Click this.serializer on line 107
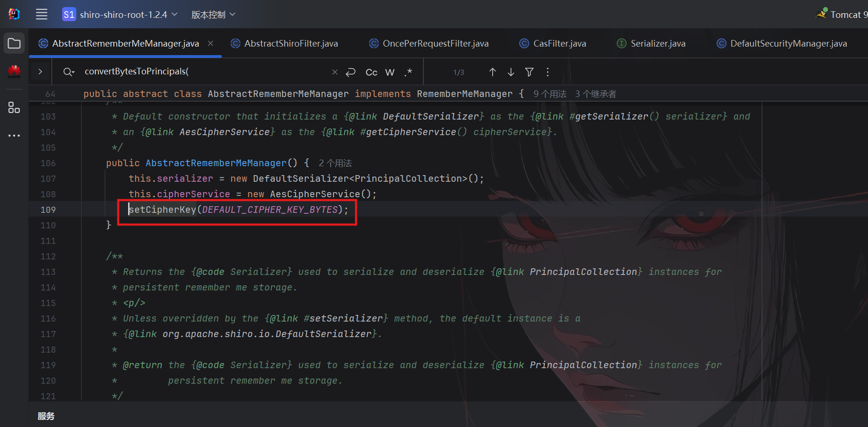Image resolution: width=868 pixels, height=427 pixels. click(x=171, y=178)
